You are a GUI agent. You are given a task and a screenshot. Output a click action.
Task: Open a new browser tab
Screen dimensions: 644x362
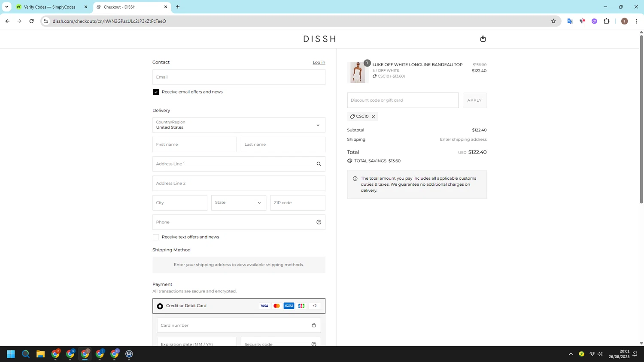tap(178, 7)
